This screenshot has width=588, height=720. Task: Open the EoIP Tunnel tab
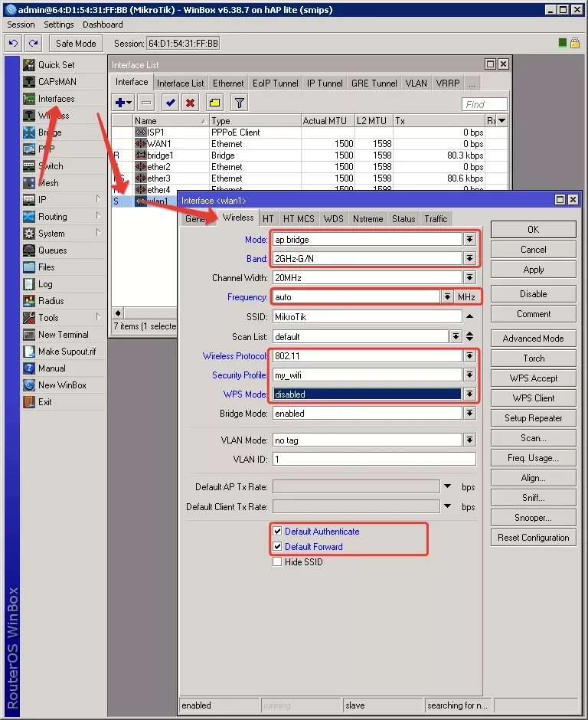click(276, 83)
